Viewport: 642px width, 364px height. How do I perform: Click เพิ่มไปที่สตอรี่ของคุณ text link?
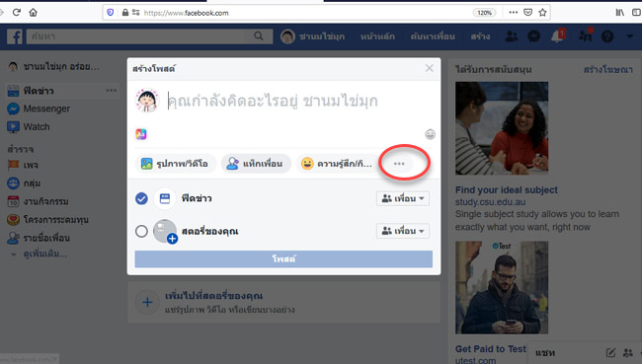213,296
